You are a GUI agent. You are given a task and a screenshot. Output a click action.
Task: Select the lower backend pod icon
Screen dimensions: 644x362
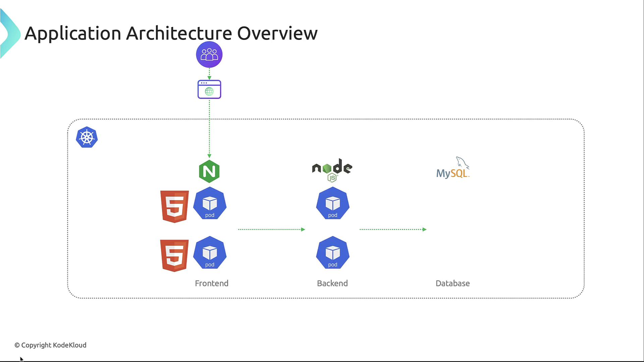(332, 253)
